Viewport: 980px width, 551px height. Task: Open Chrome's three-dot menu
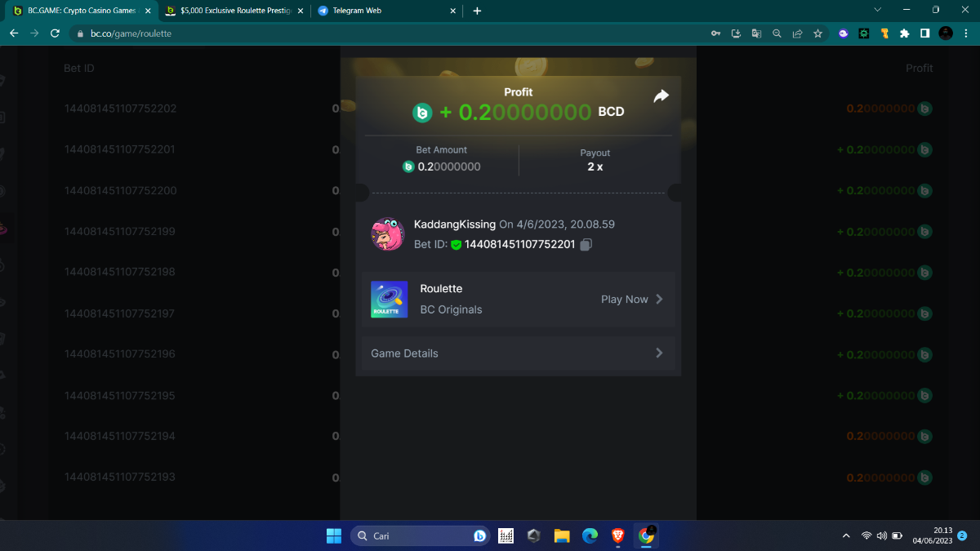(967, 33)
